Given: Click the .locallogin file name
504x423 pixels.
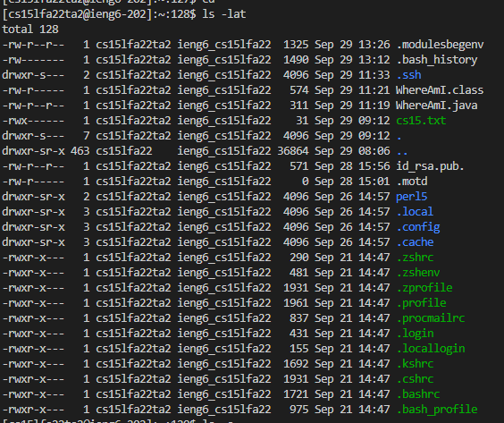Looking at the screenshot, I should click(x=431, y=349).
